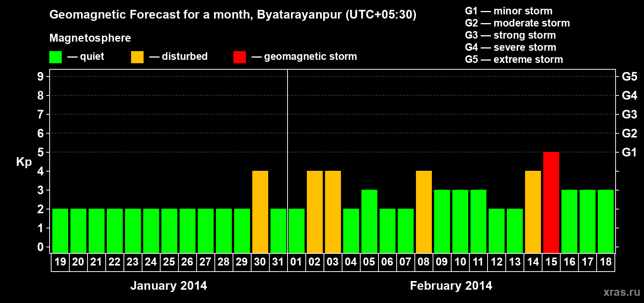The image size is (644, 303).
Task: Select the green bar for January 19
Action: (x=60, y=231)
